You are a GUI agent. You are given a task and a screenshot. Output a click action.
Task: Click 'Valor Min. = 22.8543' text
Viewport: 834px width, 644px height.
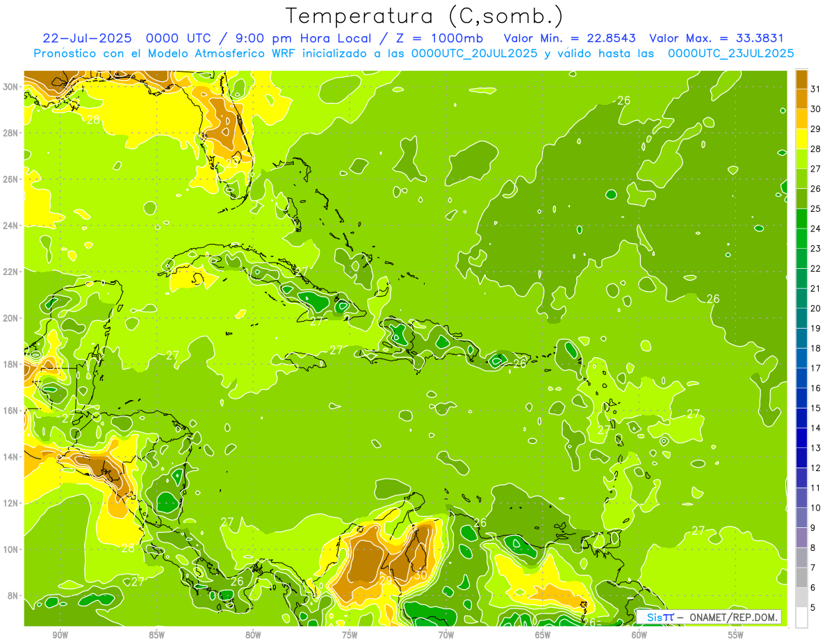click(x=570, y=38)
